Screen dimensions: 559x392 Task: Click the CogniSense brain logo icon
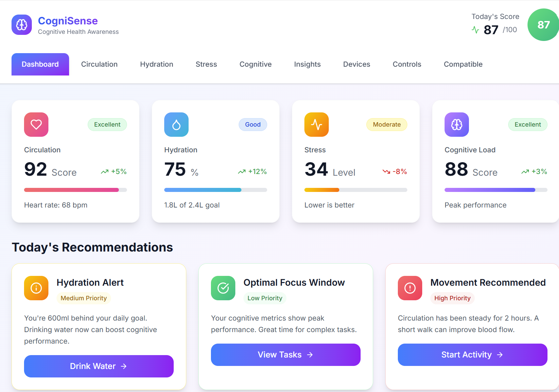coord(22,25)
